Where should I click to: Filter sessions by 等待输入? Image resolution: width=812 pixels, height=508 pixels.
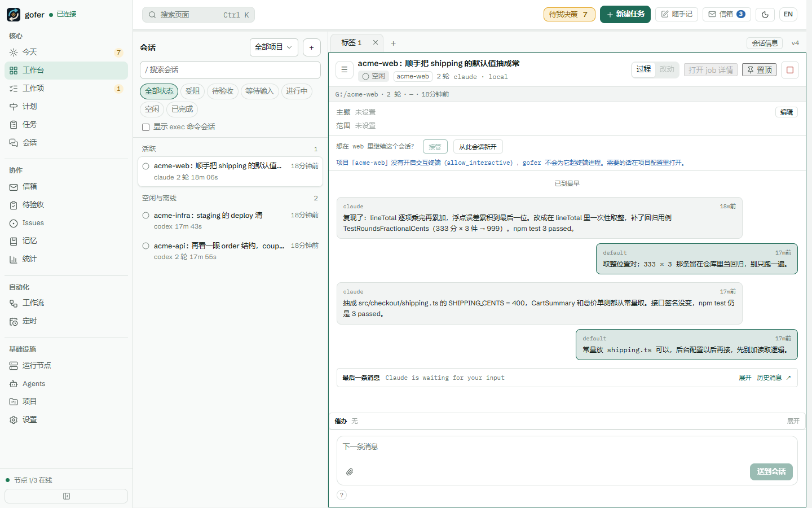click(x=259, y=91)
